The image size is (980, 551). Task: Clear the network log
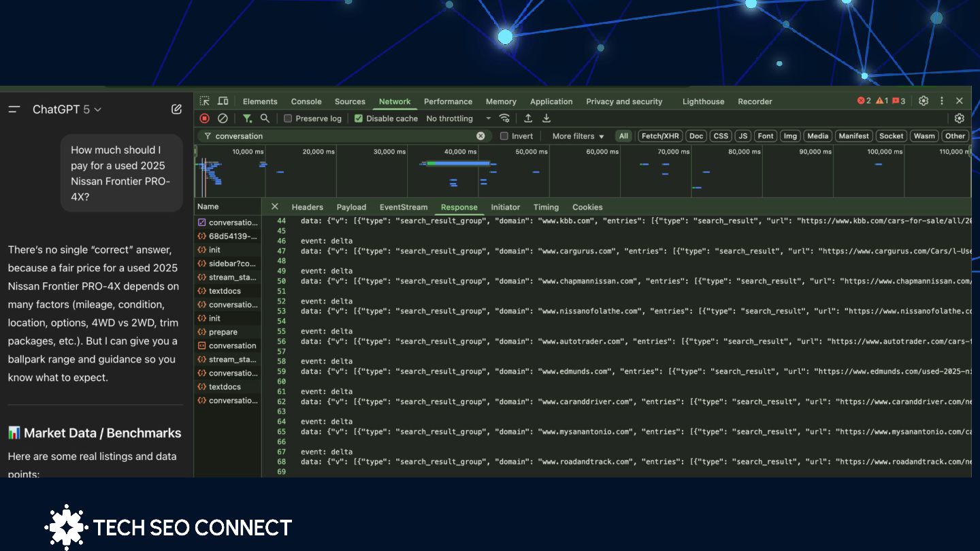coord(223,118)
